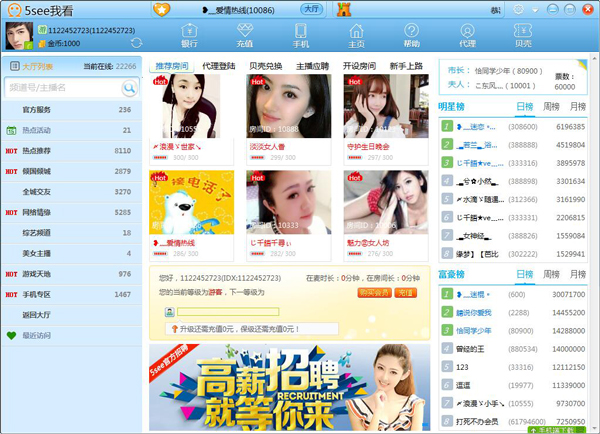Go to 主页 home icon
This screenshot has height=434, width=600.
coord(356,36)
